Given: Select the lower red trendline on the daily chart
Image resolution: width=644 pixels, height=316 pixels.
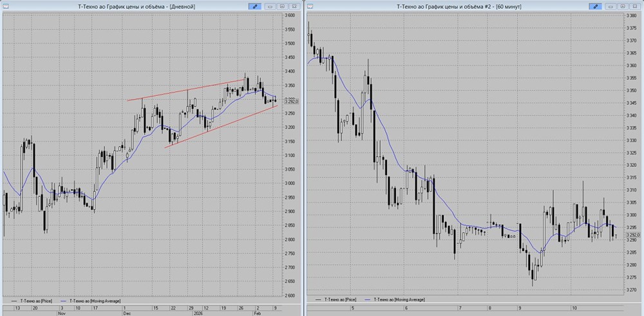Looking at the screenshot, I should (x=221, y=126).
